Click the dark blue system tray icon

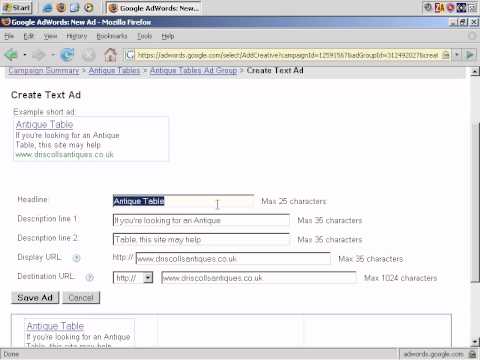(x=461, y=7)
